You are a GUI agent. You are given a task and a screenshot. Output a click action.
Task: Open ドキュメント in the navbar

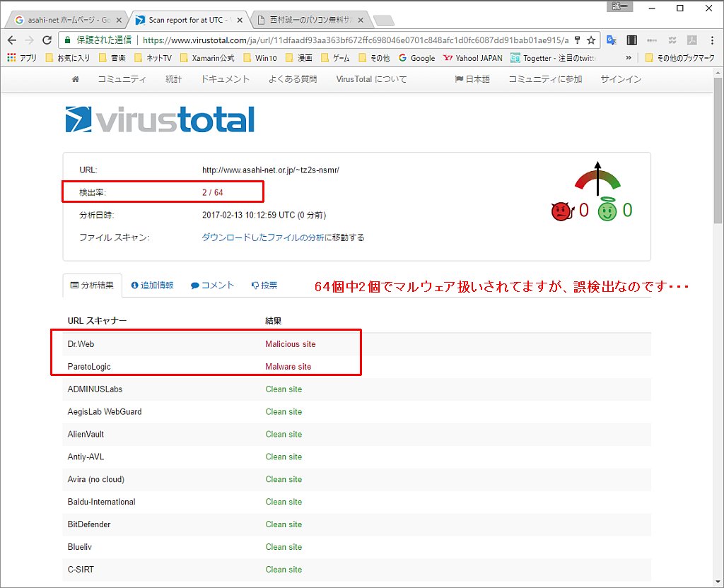click(226, 79)
